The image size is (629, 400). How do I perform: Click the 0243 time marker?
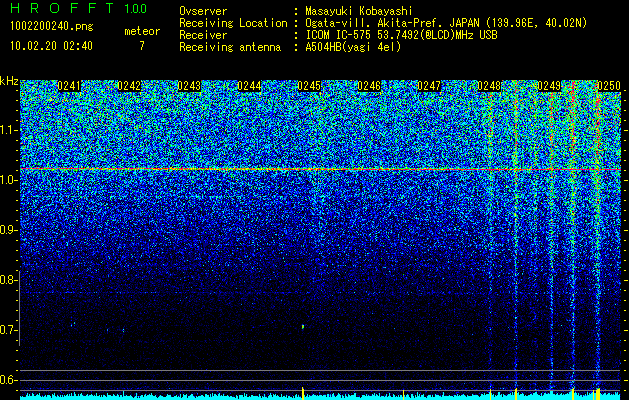pos(189,86)
